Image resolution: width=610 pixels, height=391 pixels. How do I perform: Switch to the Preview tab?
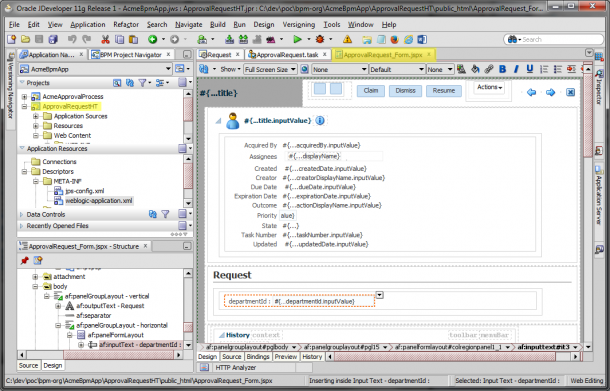coord(286,357)
